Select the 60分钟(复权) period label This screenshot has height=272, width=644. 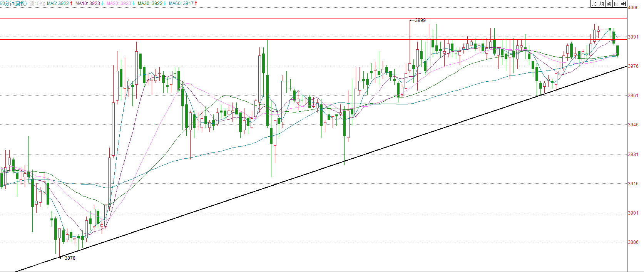13,3
